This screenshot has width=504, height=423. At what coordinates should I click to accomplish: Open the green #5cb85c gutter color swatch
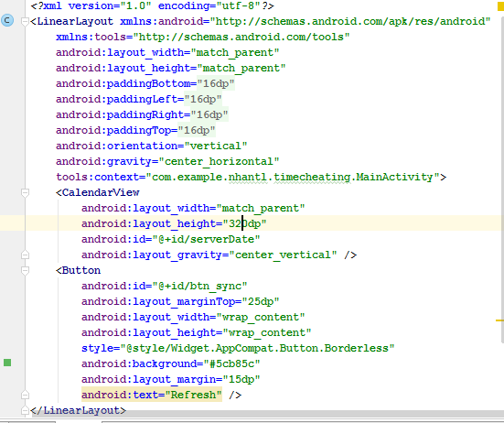tap(7, 363)
